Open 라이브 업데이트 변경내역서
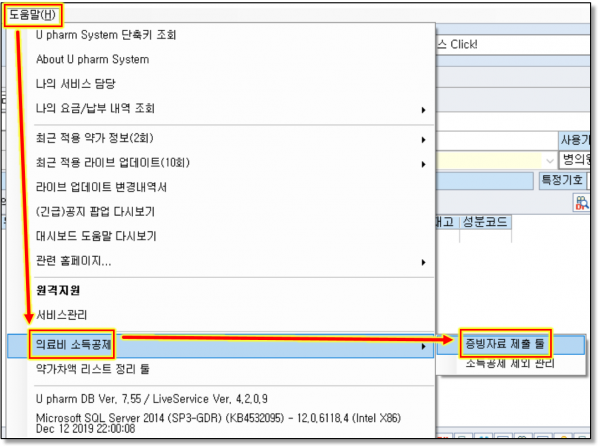Viewport: 600px width, 448px height. point(101,187)
